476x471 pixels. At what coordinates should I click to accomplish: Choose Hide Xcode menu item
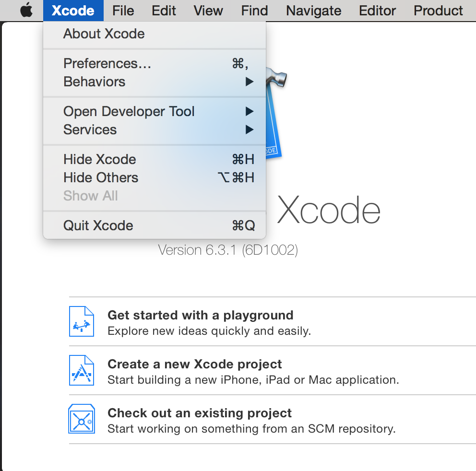(x=100, y=159)
